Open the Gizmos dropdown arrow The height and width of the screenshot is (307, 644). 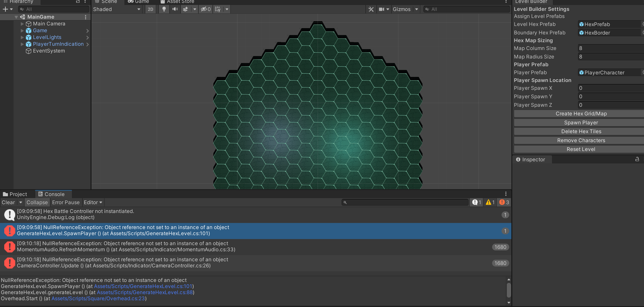[x=417, y=9]
